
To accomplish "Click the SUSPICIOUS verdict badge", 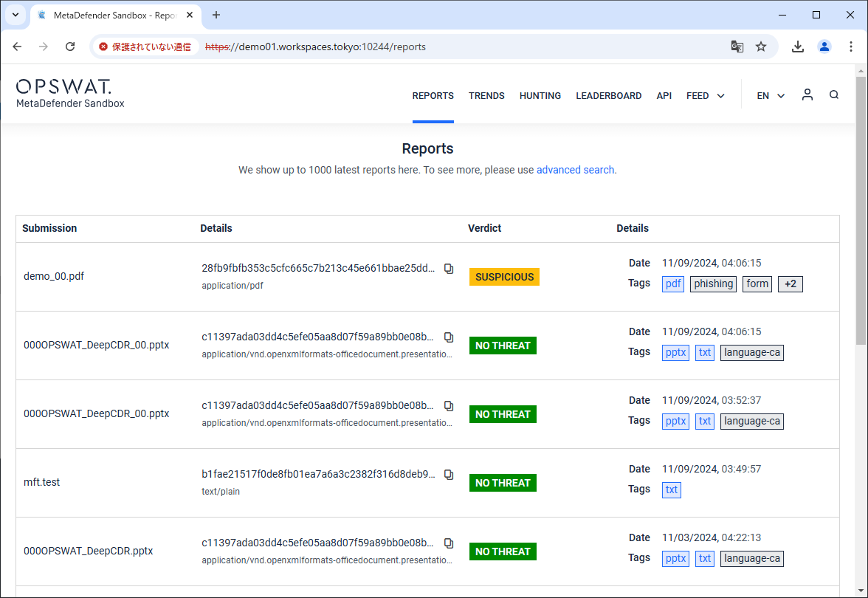I will click(x=504, y=277).
